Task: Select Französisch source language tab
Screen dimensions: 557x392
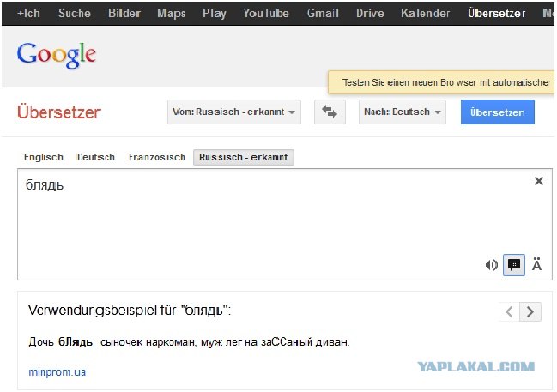Action: click(156, 158)
